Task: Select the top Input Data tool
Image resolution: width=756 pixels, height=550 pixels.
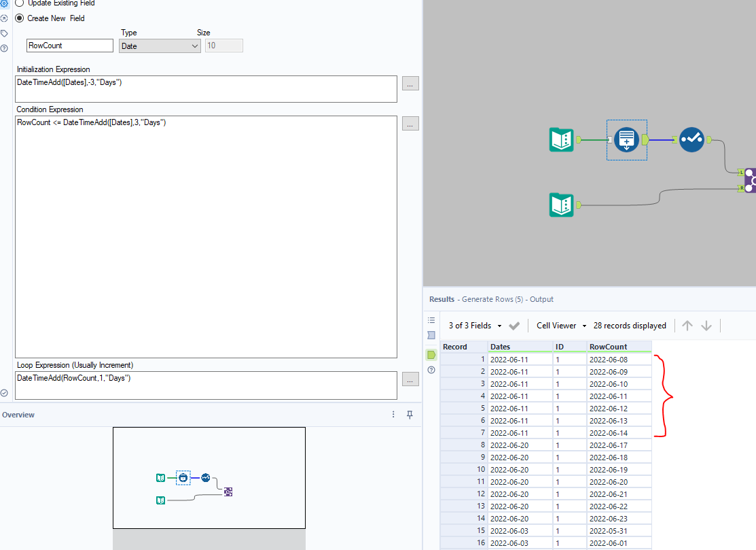Action: coord(561,139)
